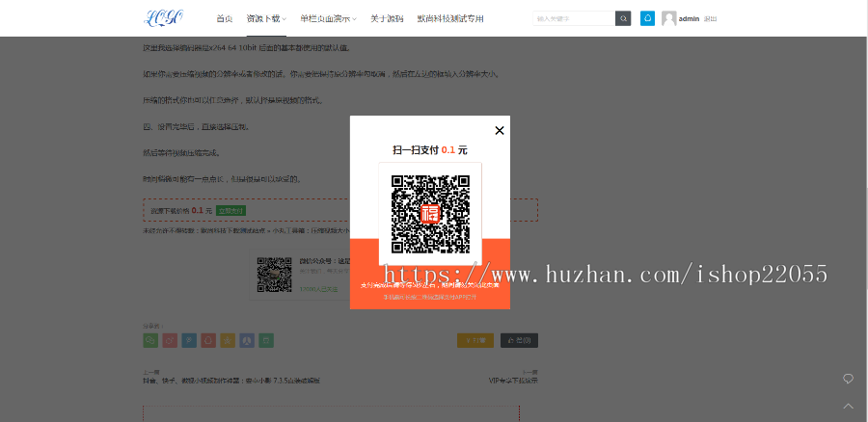Click the payment QR code image

(x=431, y=214)
